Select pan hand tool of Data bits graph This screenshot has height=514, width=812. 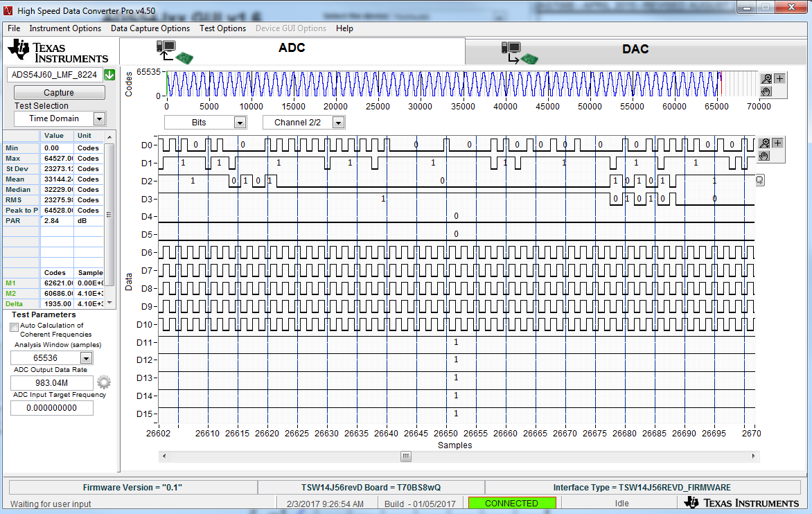pyautogui.click(x=764, y=156)
